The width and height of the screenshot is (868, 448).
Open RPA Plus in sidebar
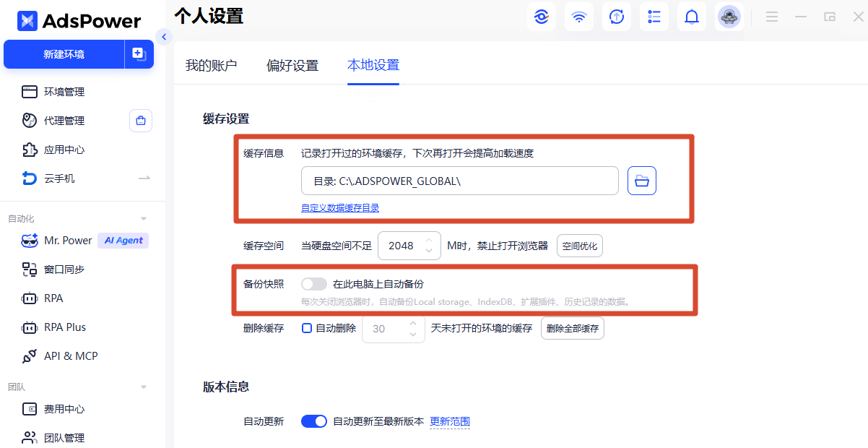65,327
